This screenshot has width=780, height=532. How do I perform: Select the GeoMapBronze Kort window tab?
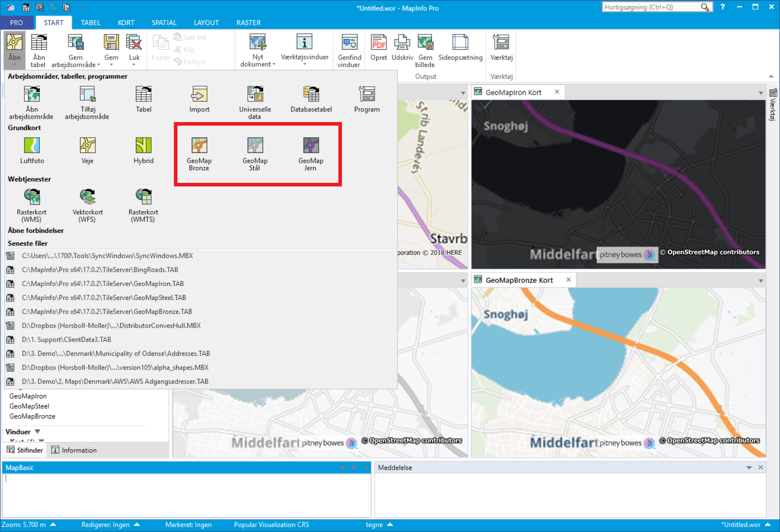519,280
